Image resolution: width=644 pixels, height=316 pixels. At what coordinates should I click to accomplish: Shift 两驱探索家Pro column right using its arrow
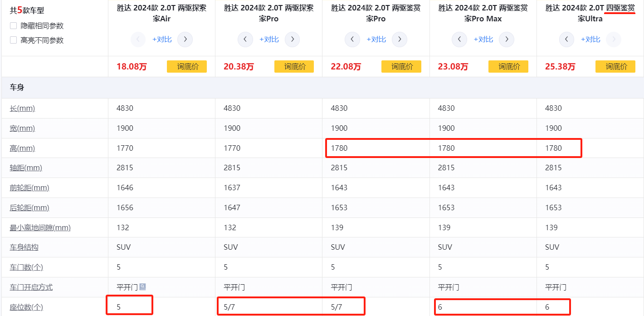[293, 39]
